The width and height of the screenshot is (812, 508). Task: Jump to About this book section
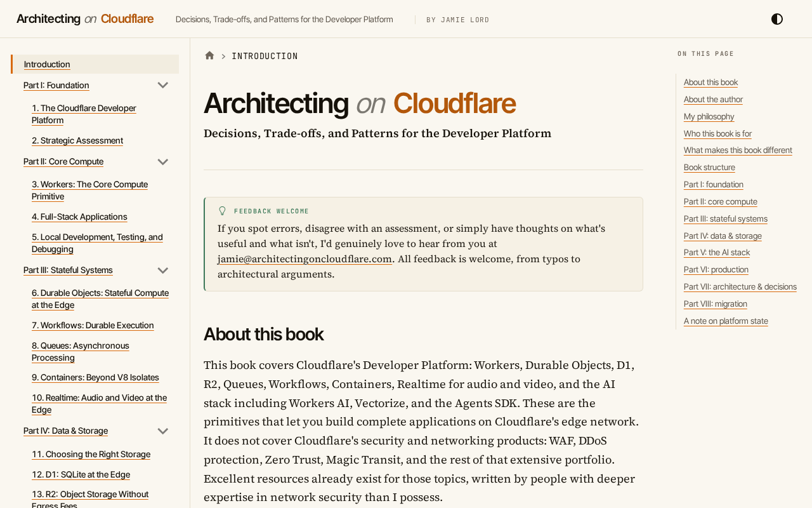[710, 82]
